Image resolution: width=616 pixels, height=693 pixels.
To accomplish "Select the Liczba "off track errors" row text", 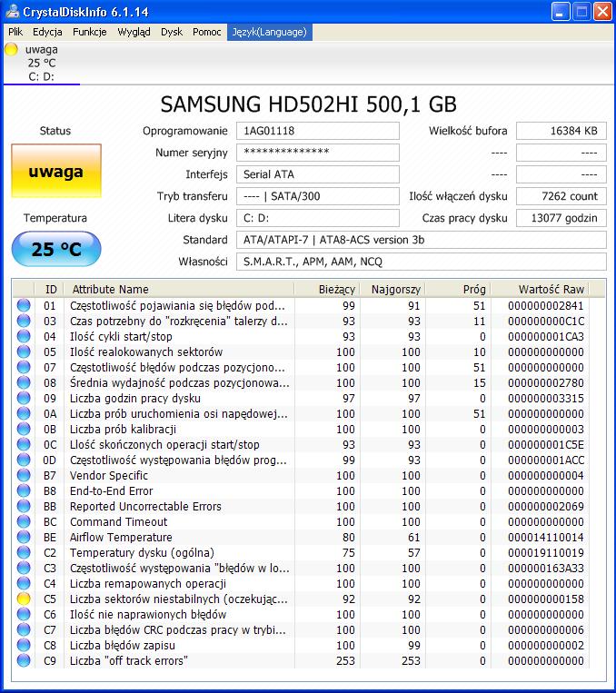I will (x=129, y=660).
